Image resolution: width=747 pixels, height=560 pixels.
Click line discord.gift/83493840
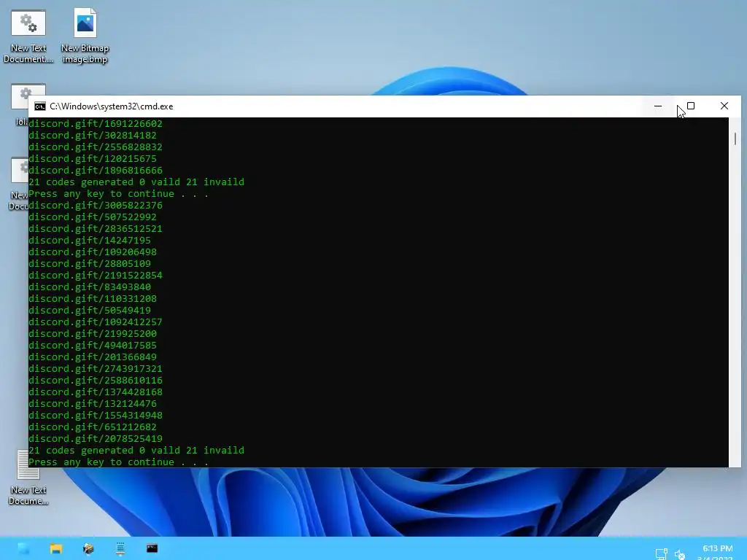click(90, 287)
